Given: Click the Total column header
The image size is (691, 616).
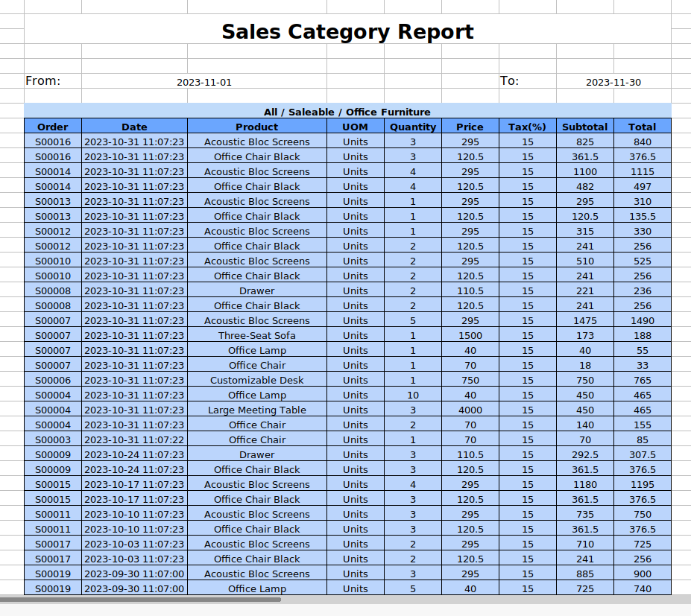Looking at the screenshot, I should point(642,127).
